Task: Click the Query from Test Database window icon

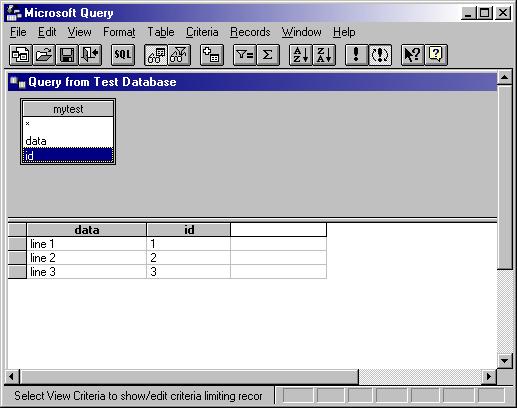Action: click(18, 82)
